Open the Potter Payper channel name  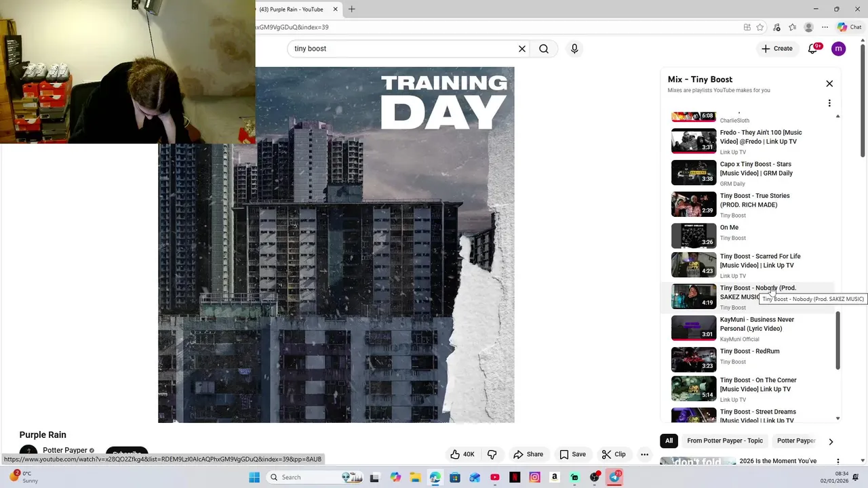click(x=65, y=450)
